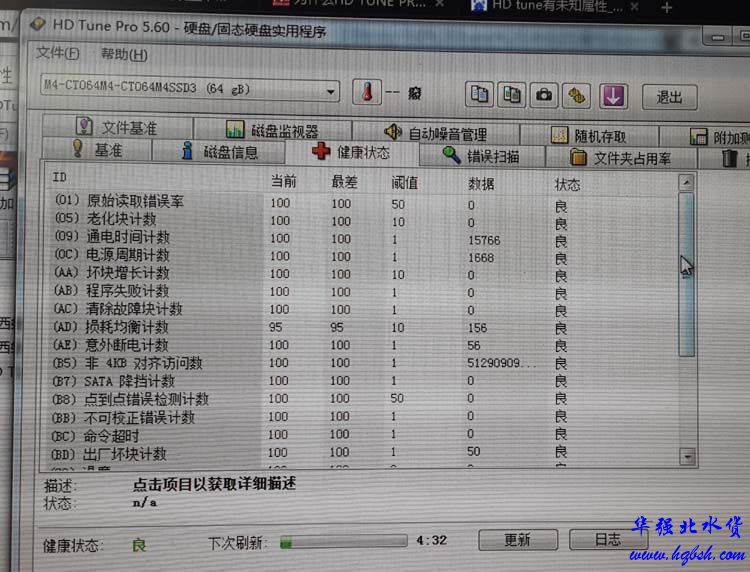The height and width of the screenshot is (572, 750).
Task: Click the purple download arrow icon
Action: click(x=613, y=97)
